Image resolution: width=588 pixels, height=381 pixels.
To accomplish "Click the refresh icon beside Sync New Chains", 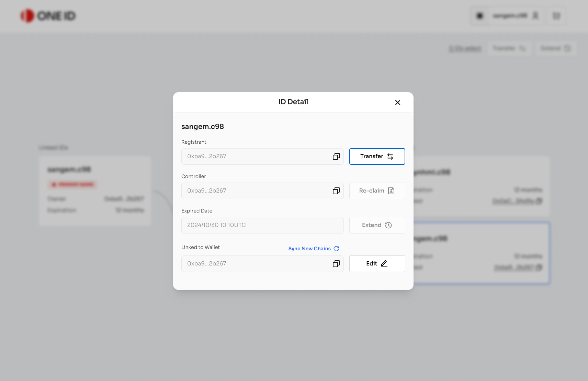I will coord(336,249).
